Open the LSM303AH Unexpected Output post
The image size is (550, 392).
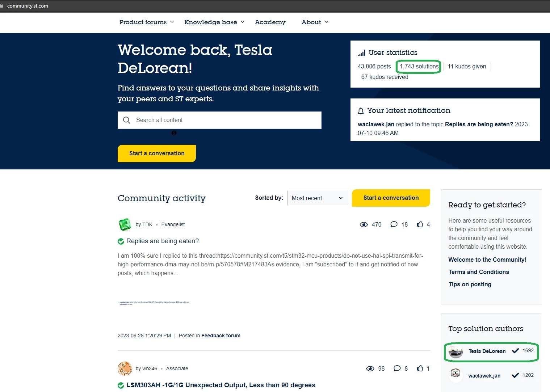pyautogui.click(x=221, y=385)
